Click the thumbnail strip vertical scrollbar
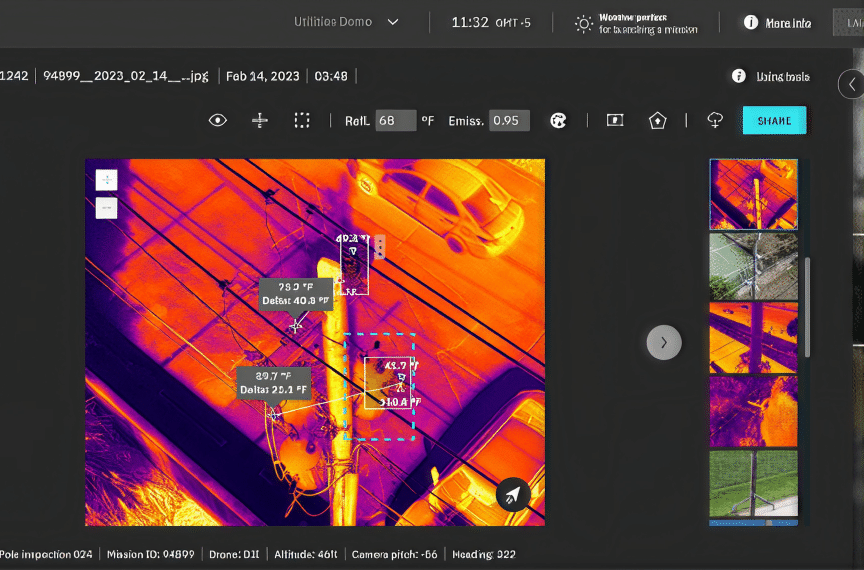 [807, 307]
